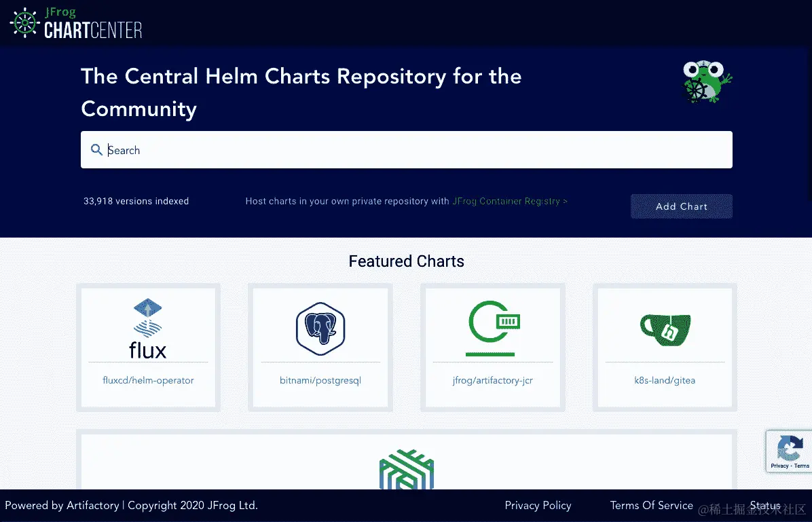
Task: Click reCAPTCHA Privacy link
Action: [x=779, y=466]
